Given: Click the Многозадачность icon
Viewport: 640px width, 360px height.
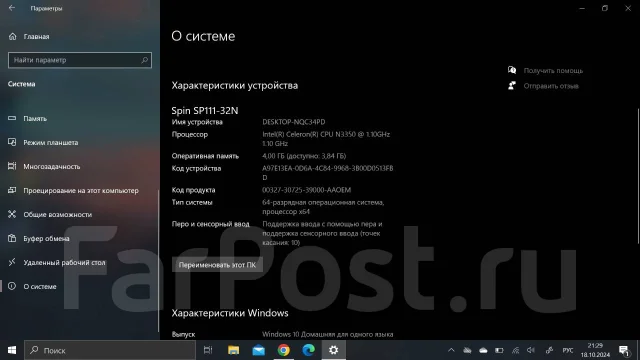Looking at the screenshot, I should pos(12,166).
